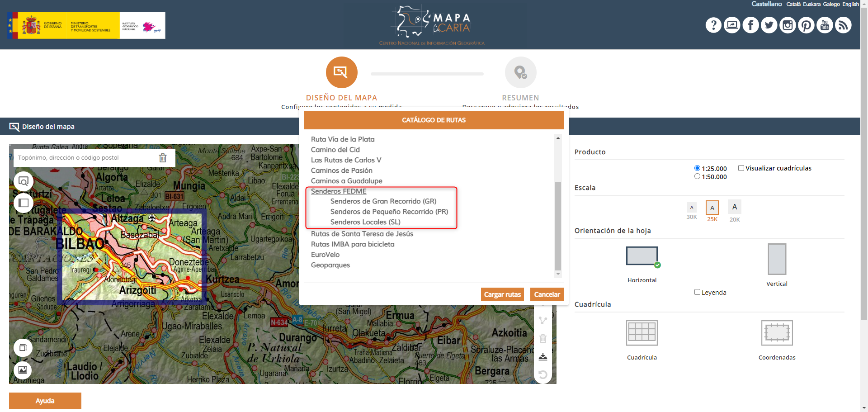This screenshot has width=868, height=412.
Task: Toggle the Leyenda checkbox
Action: (697, 292)
